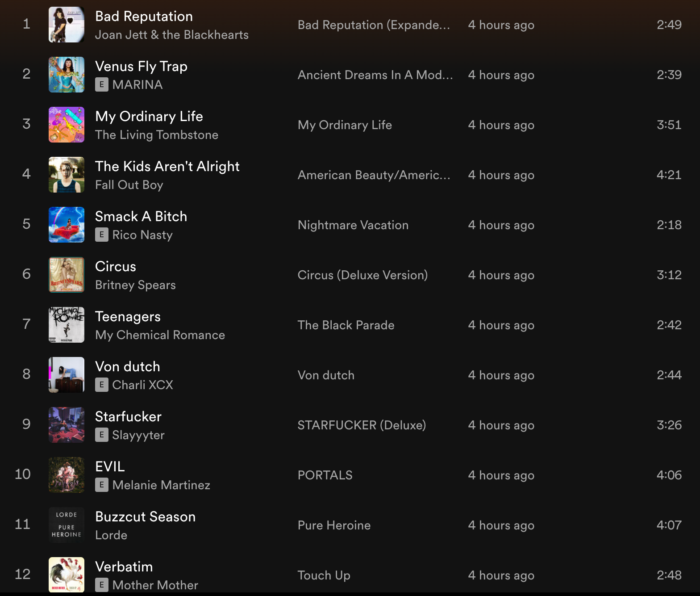Screen dimensions: 700x596
Task: Go to The Black Parade album
Action: click(x=346, y=325)
